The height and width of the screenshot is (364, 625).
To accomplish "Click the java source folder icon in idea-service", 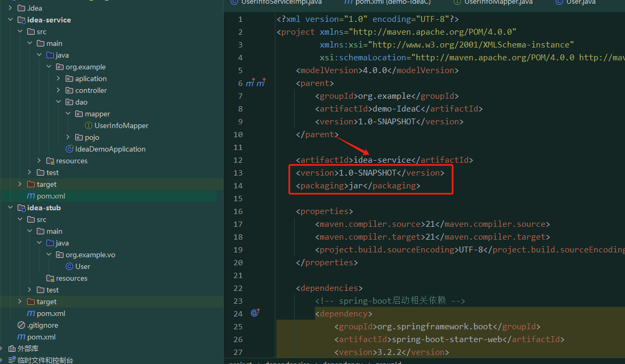I will (50, 55).
